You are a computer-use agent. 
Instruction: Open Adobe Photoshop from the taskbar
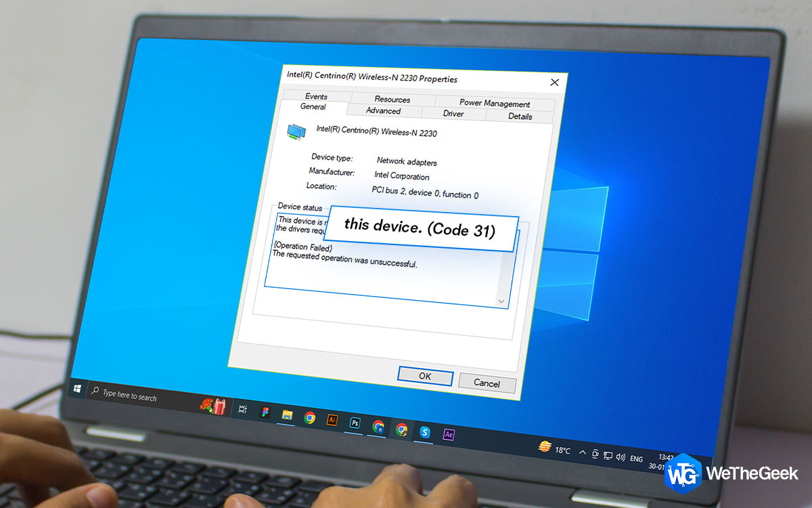355,423
